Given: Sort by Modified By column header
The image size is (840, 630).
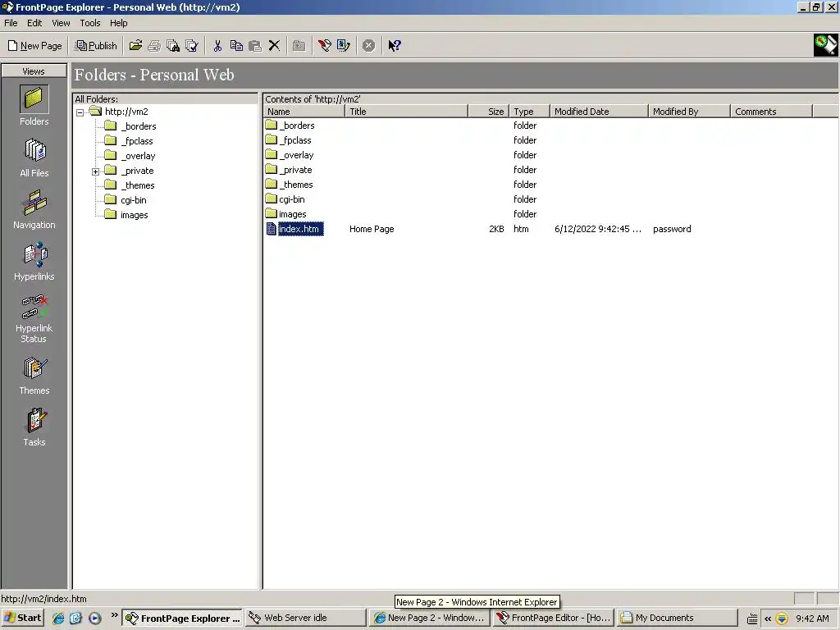Looking at the screenshot, I should (x=689, y=112).
